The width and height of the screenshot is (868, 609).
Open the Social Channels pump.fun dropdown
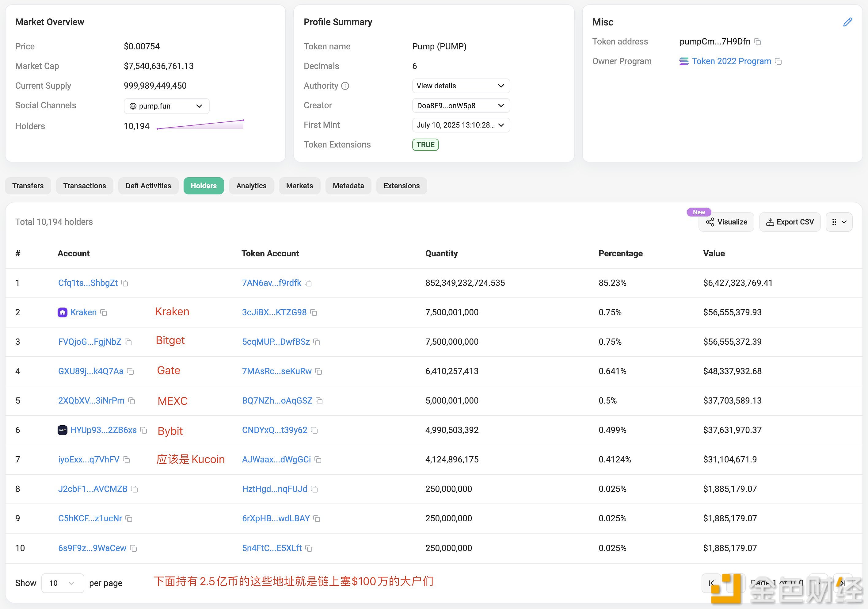tap(166, 106)
